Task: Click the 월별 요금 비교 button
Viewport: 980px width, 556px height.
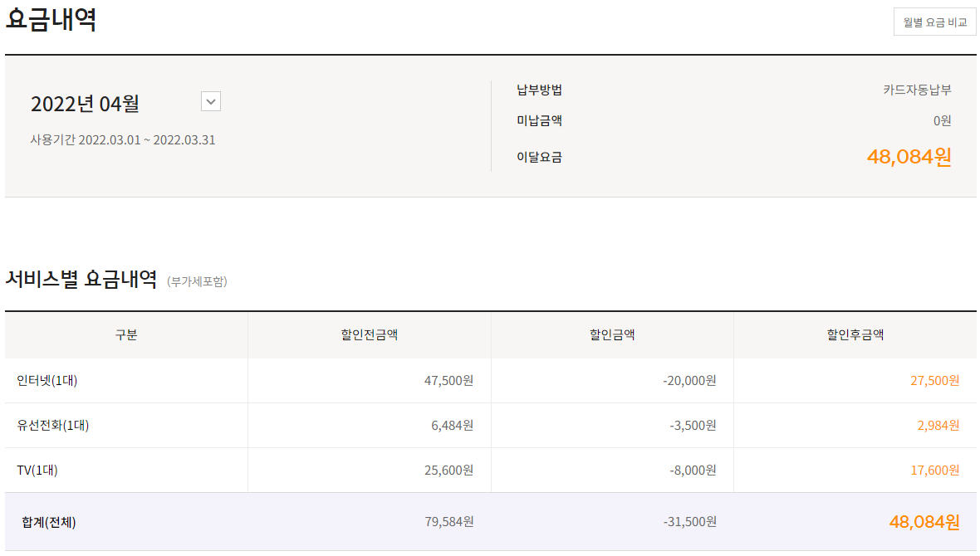Action: click(x=934, y=22)
